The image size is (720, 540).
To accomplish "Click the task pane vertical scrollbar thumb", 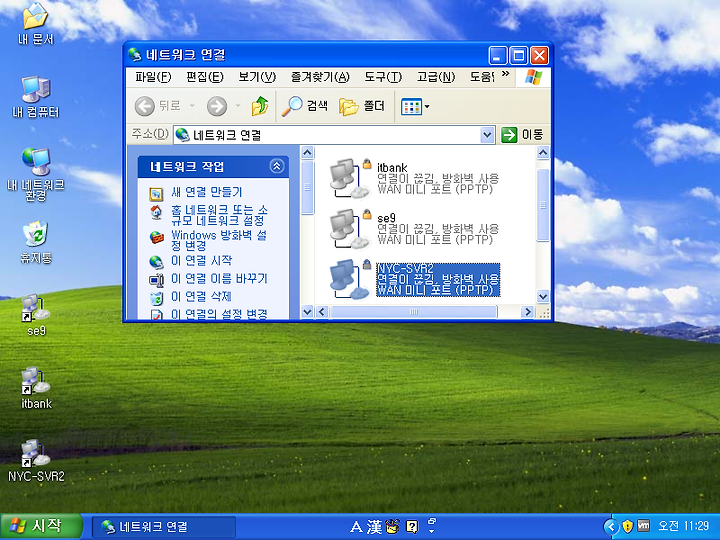I will coord(307,187).
